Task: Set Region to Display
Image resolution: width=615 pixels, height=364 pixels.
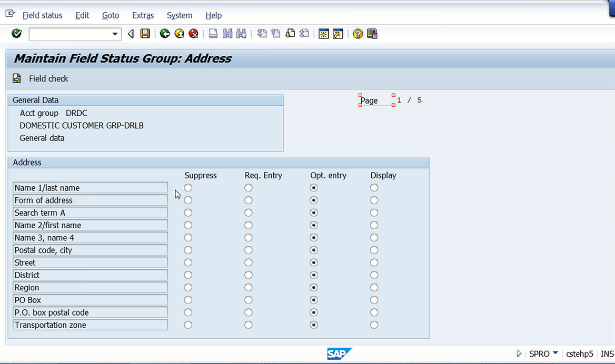Action: (374, 288)
